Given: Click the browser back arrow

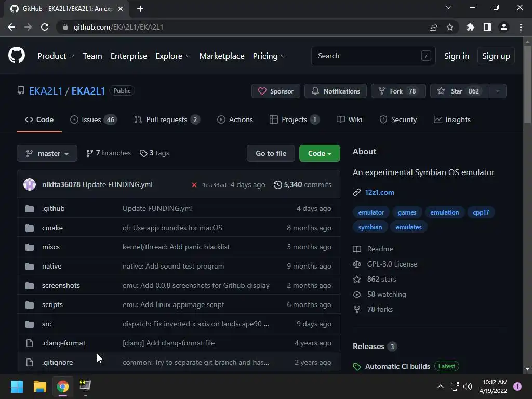Looking at the screenshot, I should pyautogui.click(x=11, y=27).
